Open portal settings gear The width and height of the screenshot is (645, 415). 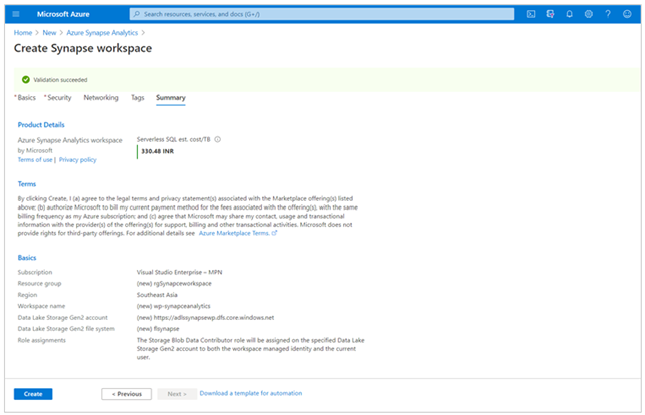coord(589,14)
